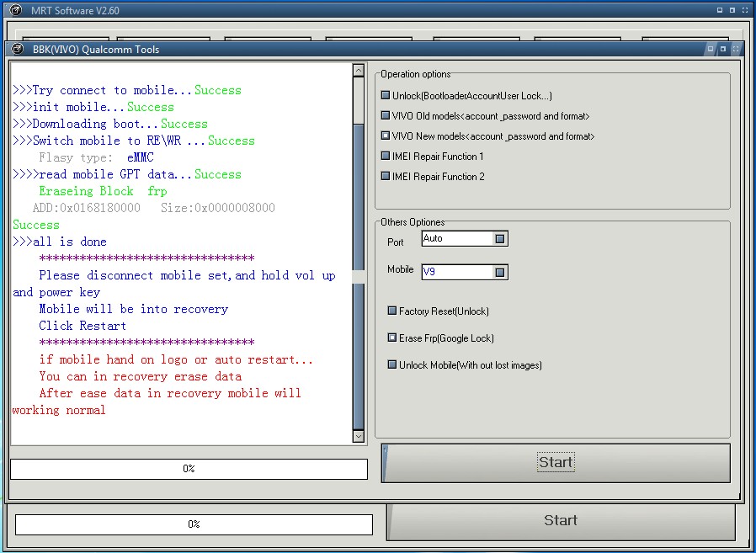
Task: Click the 'Eraseing Block frp' log line
Action: point(104,191)
